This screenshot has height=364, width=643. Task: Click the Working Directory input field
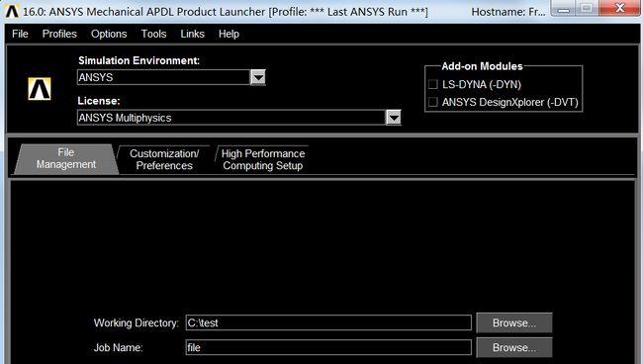[x=328, y=322]
